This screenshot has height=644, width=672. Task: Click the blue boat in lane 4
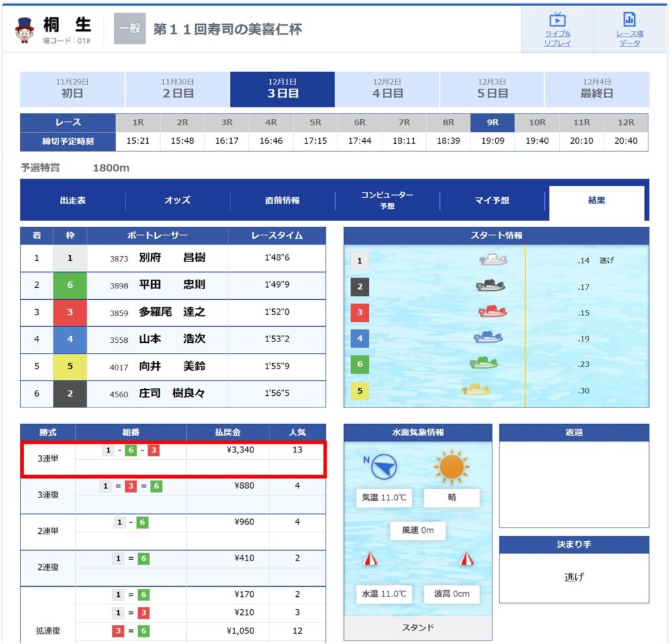pos(488,337)
